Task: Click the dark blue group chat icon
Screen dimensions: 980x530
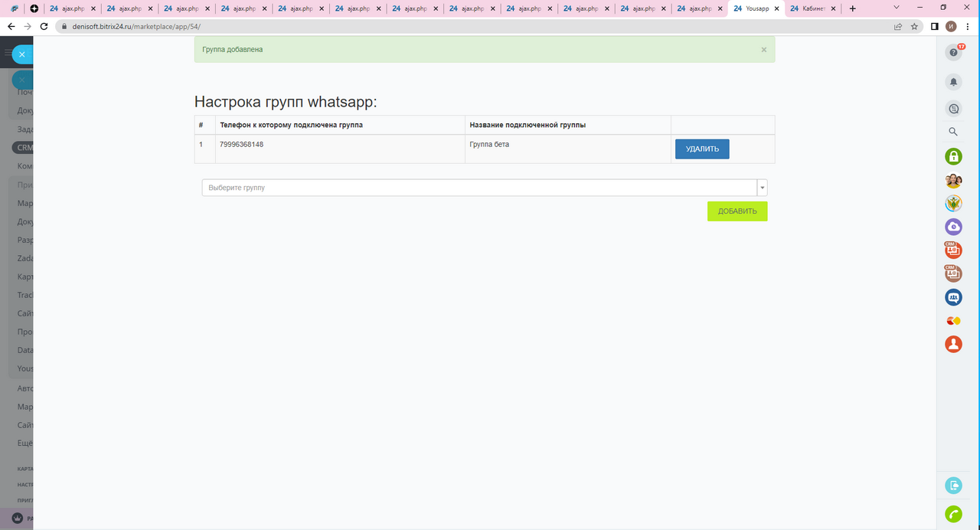Action: point(953,297)
